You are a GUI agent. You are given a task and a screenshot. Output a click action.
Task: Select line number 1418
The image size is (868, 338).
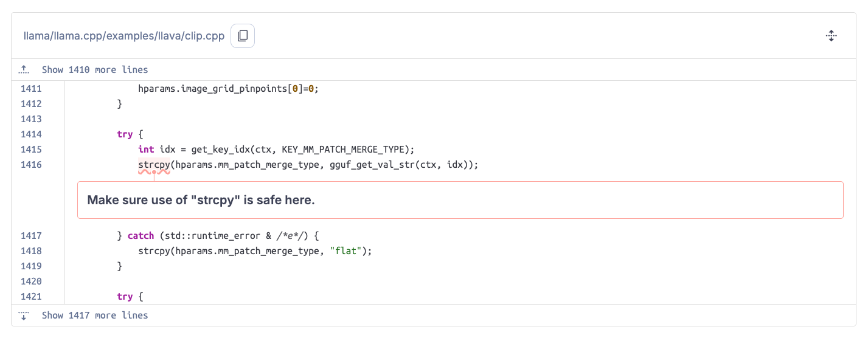coord(31,251)
